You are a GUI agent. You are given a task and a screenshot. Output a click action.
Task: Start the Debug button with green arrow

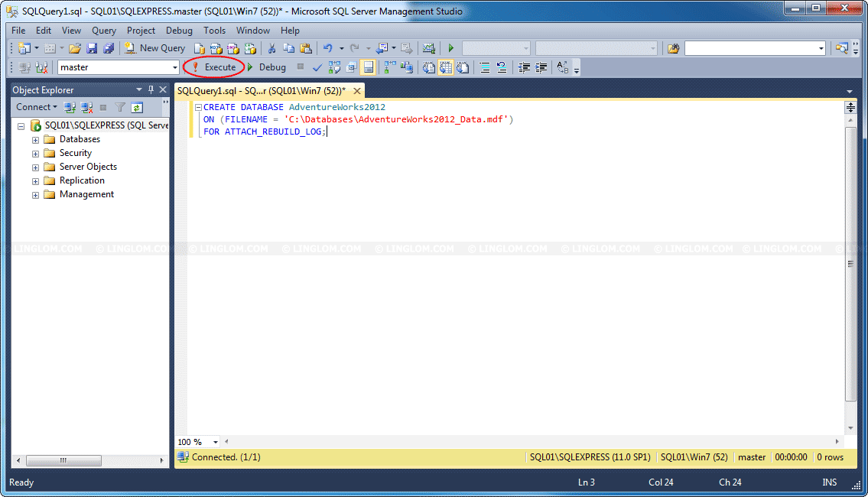click(266, 67)
